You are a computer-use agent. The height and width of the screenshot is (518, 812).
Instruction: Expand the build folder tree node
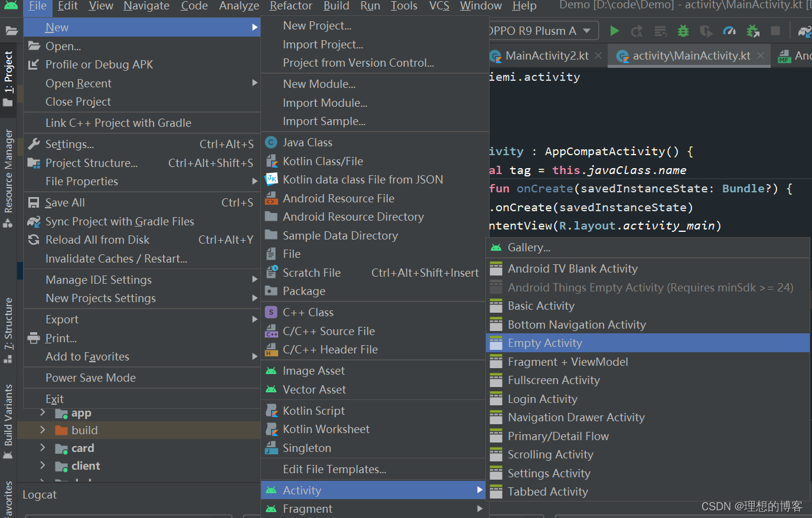[43, 430]
